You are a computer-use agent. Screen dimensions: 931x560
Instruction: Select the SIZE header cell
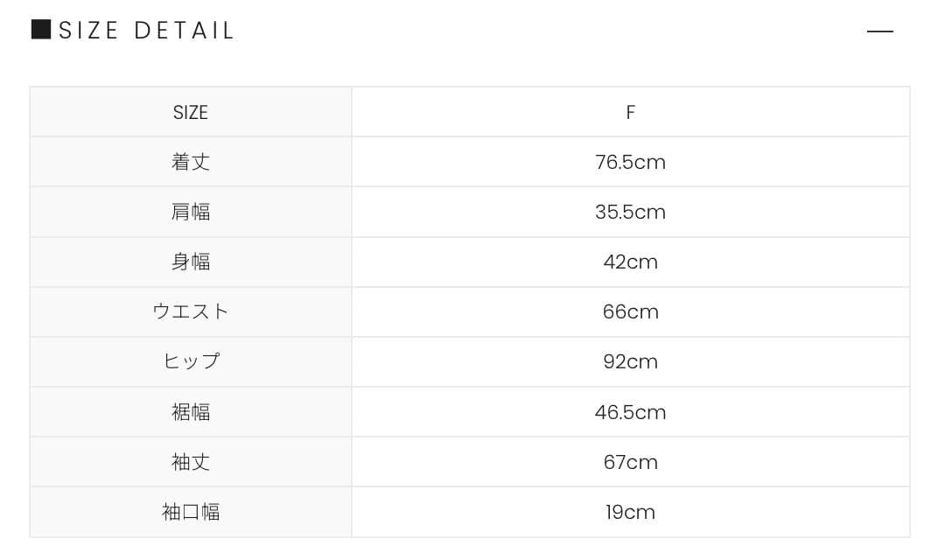[x=191, y=113]
